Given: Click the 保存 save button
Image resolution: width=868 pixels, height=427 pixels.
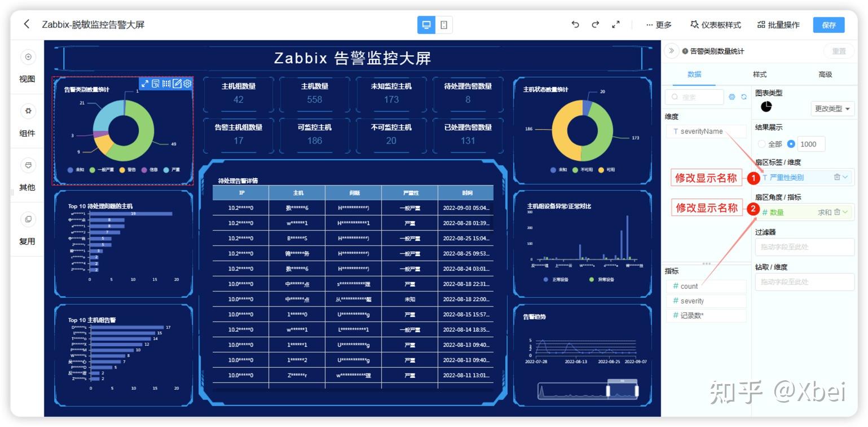Looking at the screenshot, I should (829, 24).
